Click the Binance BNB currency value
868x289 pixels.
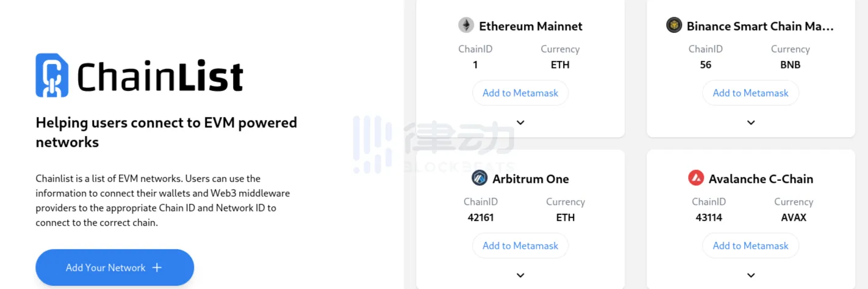coord(790,65)
